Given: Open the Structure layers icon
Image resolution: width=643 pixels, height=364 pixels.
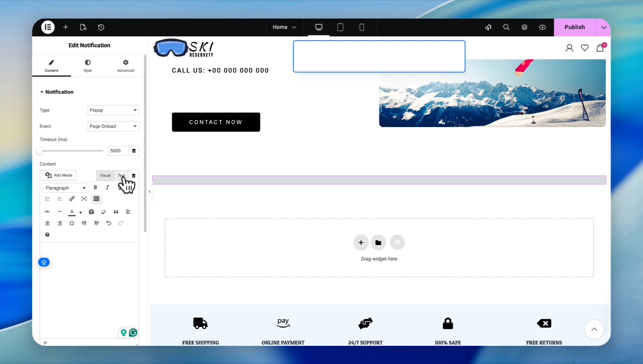Looking at the screenshot, I should [524, 27].
